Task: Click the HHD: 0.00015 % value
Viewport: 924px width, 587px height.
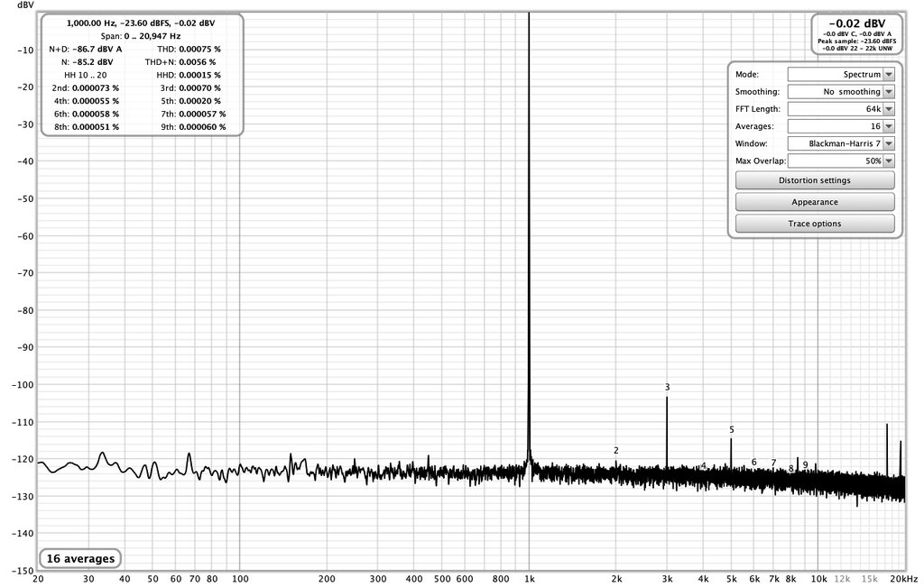Action: tap(189, 75)
